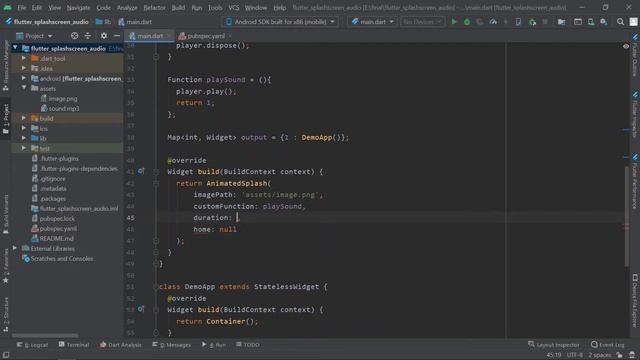Click the editor vertical scrollbar thumb

coord(627,216)
